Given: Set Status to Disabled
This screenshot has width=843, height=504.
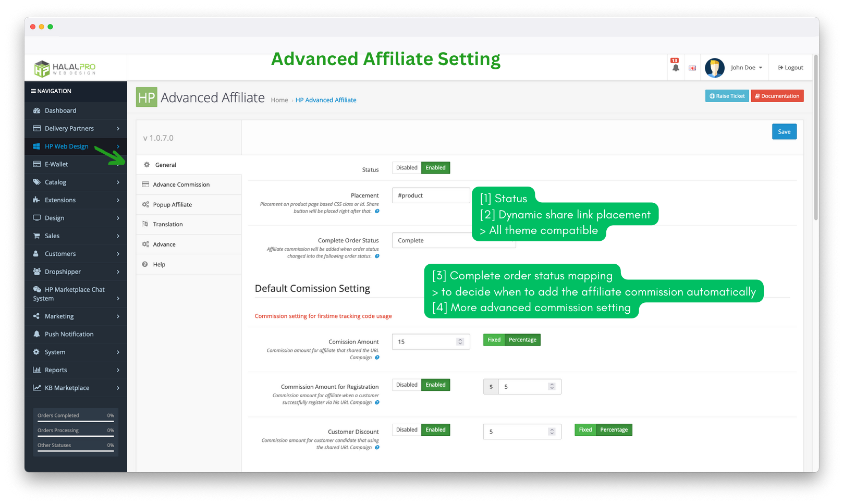Looking at the screenshot, I should pos(406,168).
